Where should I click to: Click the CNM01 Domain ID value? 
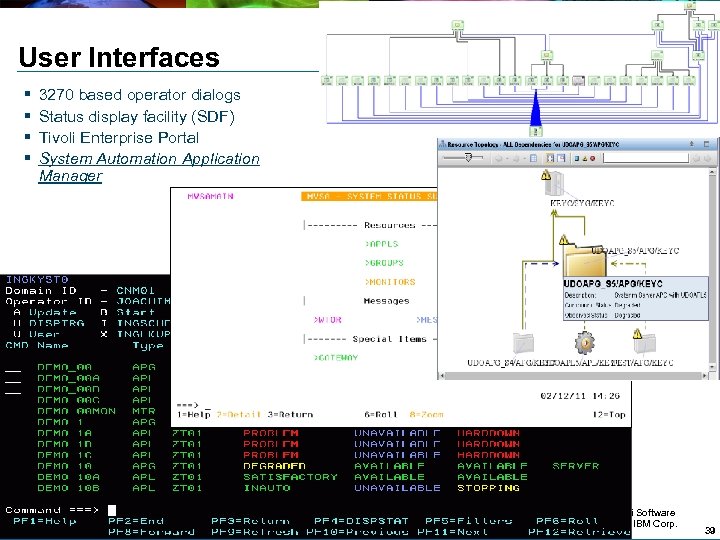pos(135,291)
